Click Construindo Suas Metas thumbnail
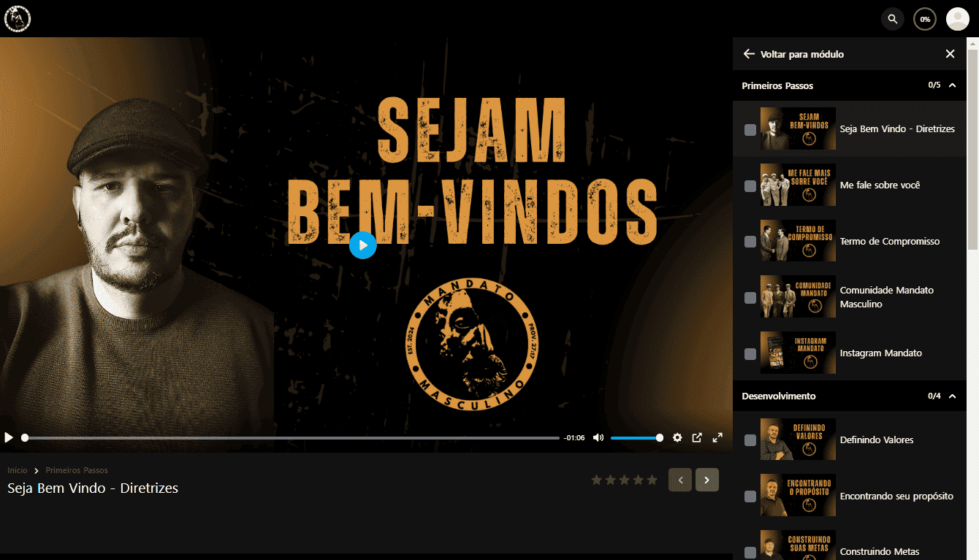Screen dimensions: 979x560 point(798,545)
